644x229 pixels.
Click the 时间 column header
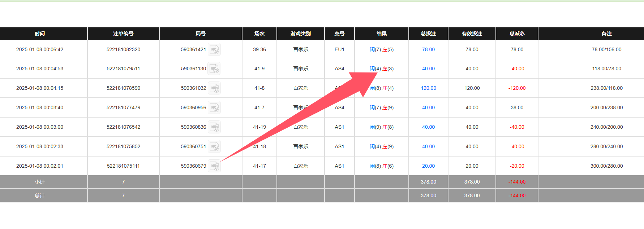tap(40, 34)
